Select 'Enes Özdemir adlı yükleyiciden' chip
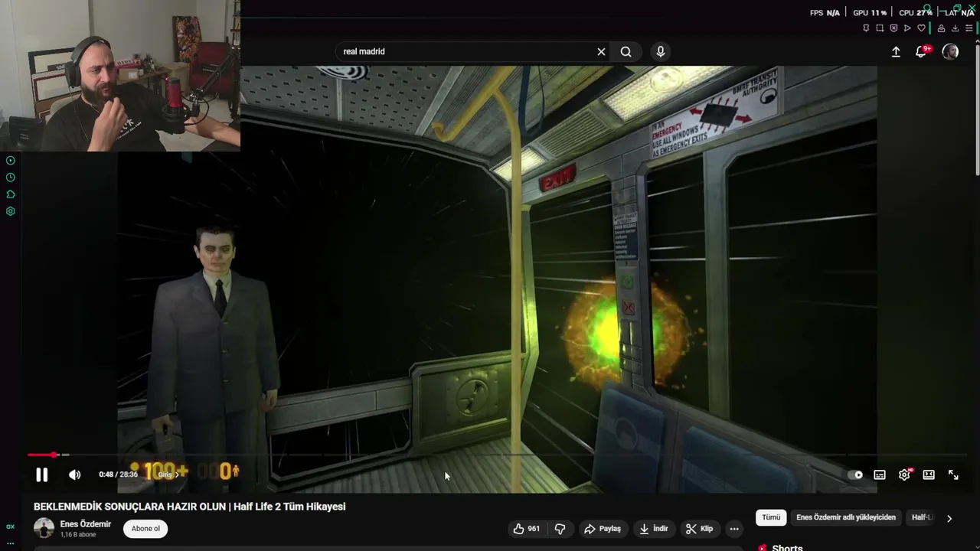The width and height of the screenshot is (980, 551). pos(846,517)
